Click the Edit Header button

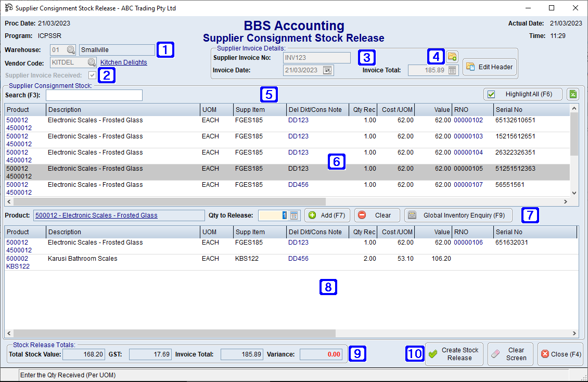(x=489, y=67)
